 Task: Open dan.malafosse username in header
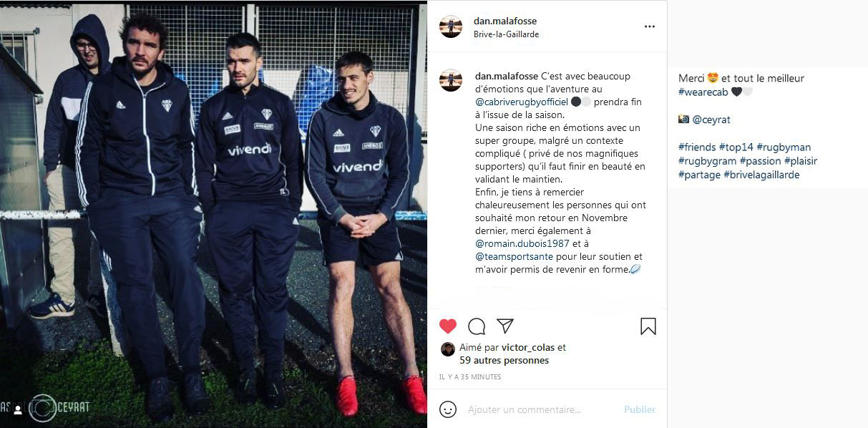505,21
